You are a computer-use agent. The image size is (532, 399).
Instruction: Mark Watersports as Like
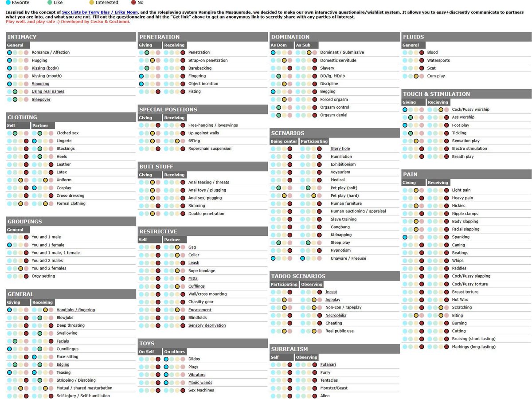(411, 60)
